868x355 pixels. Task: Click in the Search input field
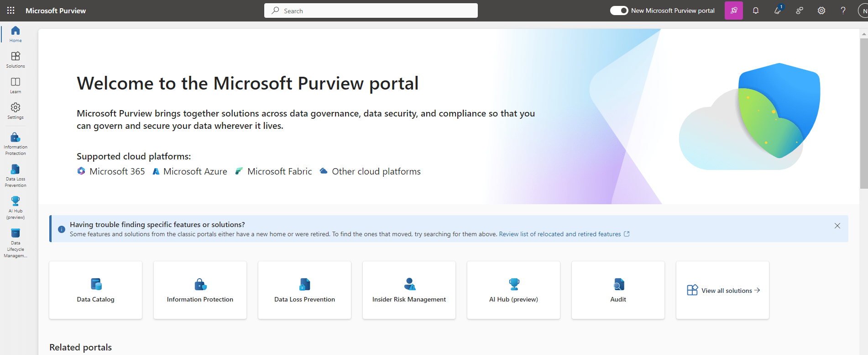pos(371,11)
